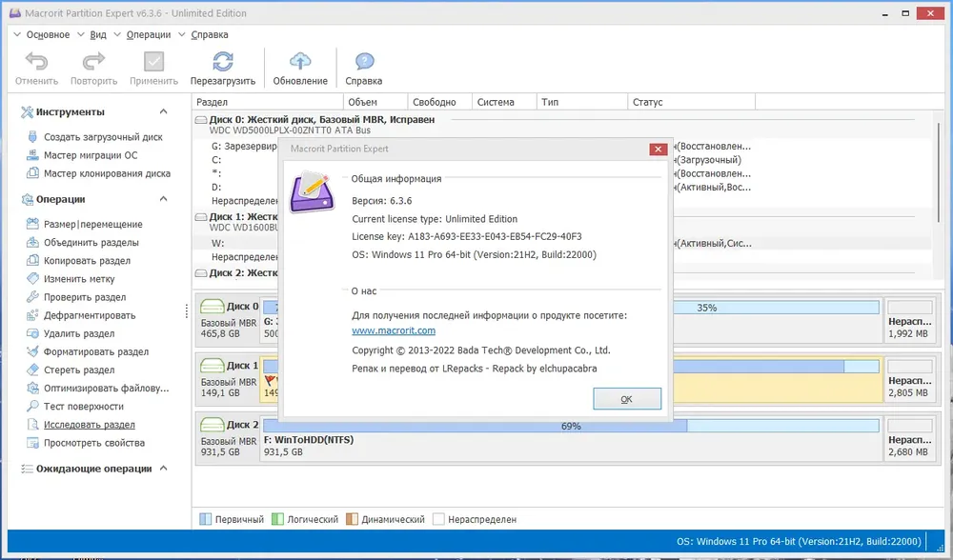This screenshot has width=953, height=560.
Task: Open the Вид menu
Action: pyautogui.click(x=98, y=34)
